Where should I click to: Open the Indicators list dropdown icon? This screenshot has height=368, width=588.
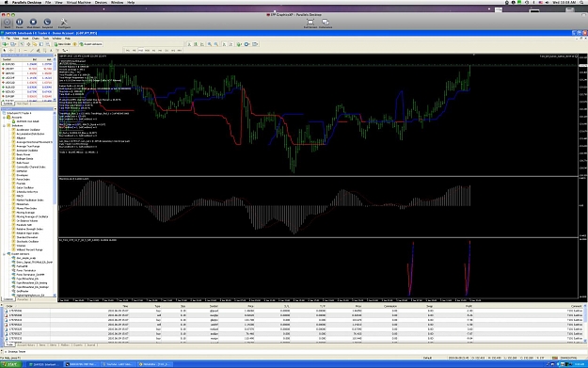239,44
